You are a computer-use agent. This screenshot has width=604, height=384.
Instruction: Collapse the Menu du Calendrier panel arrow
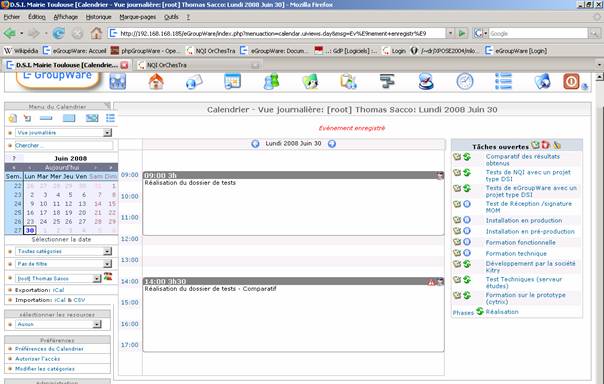coord(107,106)
